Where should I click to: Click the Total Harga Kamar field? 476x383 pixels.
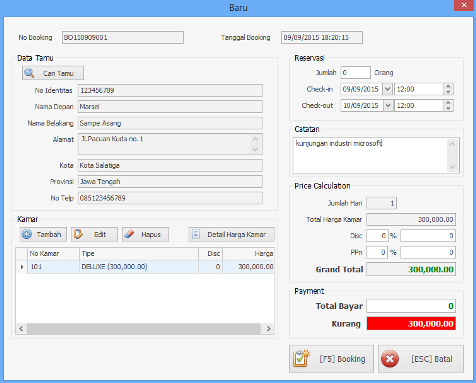coord(411,219)
